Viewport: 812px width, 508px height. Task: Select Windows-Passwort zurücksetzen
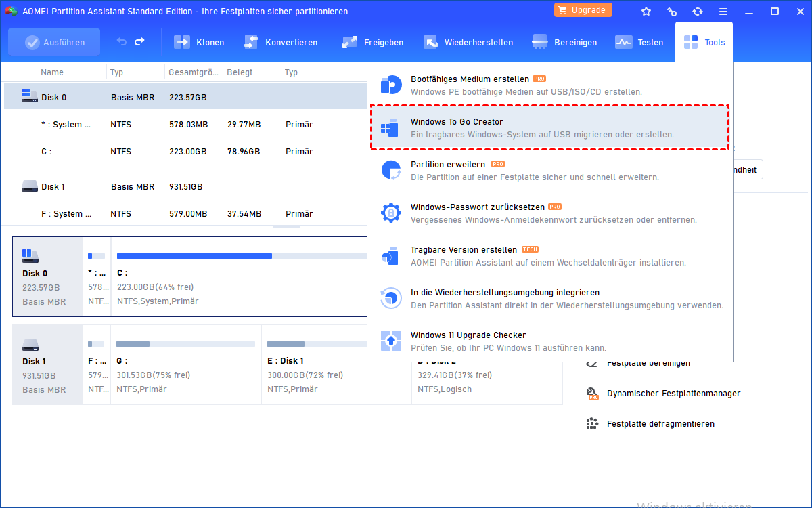(x=549, y=213)
